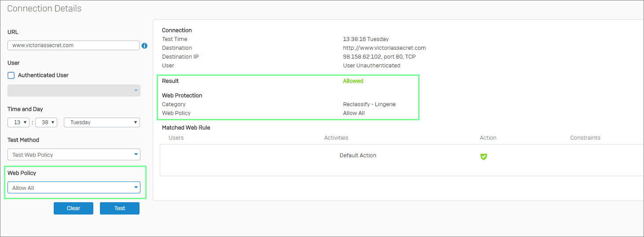The height and width of the screenshot is (237, 644).
Task: Click the URL info icon
Action: 144,46
